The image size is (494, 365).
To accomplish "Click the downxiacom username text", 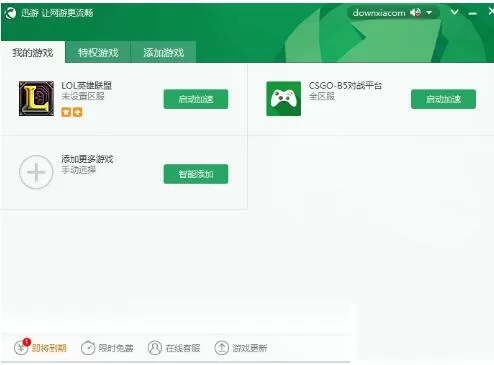I will (379, 13).
